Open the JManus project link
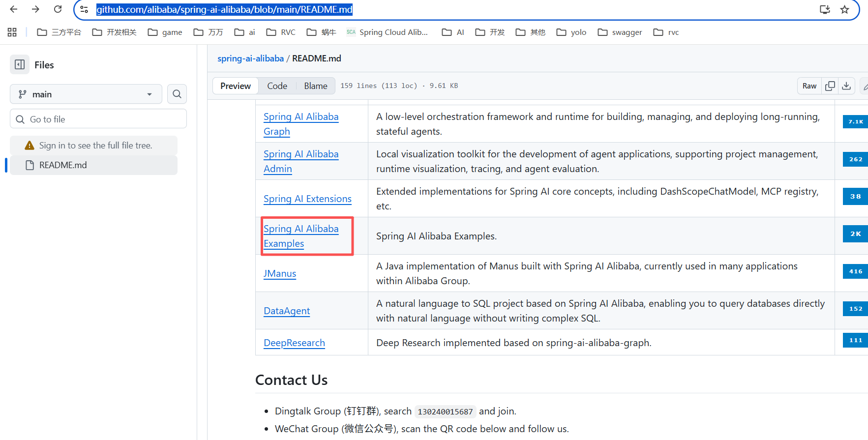Viewport: 868px width, 440px height. click(x=280, y=273)
